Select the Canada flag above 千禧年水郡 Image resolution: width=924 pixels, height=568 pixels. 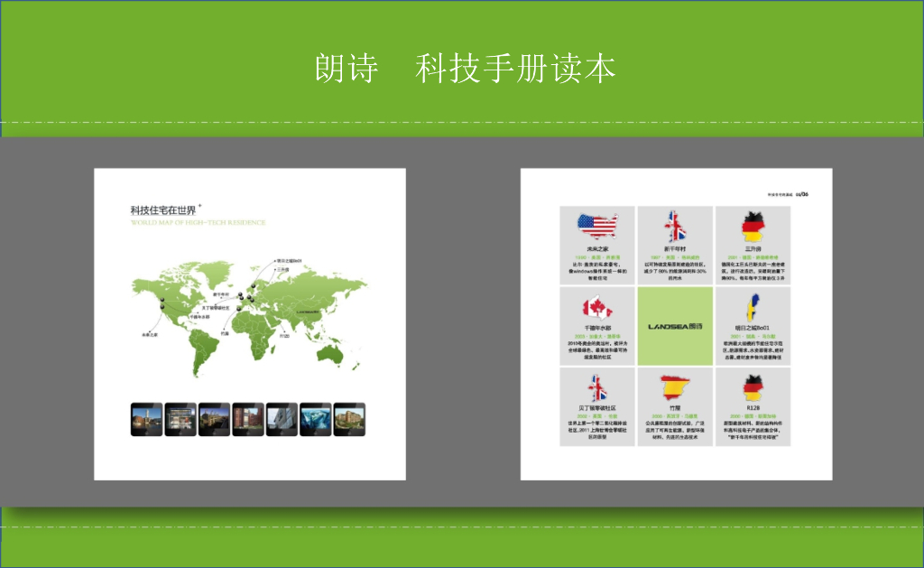tap(598, 307)
